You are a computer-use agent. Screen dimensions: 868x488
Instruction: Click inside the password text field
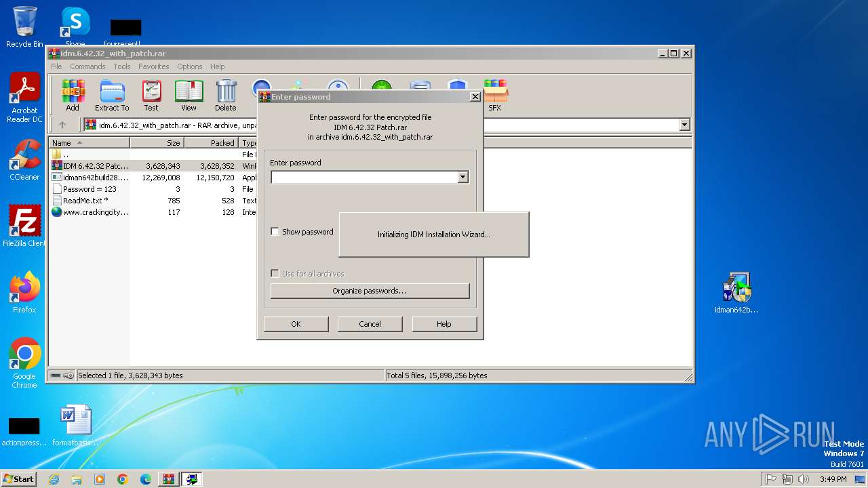tap(364, 178)
